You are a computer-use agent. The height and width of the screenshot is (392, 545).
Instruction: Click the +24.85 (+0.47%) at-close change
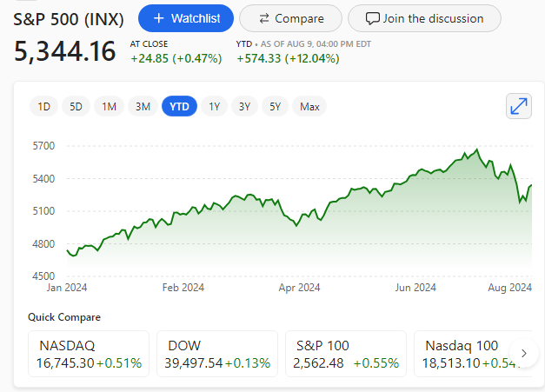[176, 58]
